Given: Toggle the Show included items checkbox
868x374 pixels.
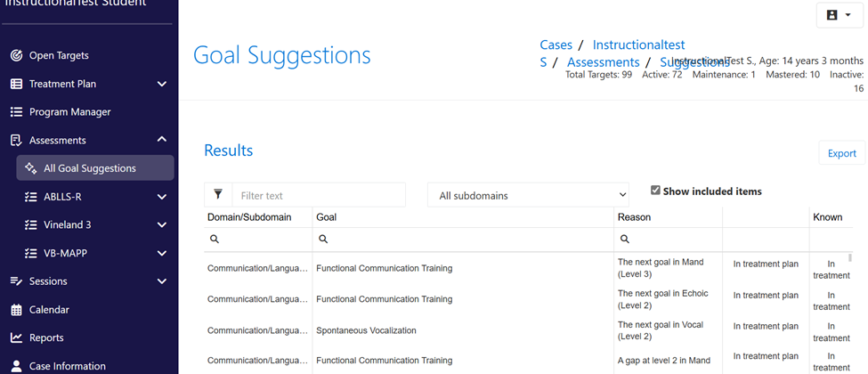Looking at the screenshot, I should pos(655,191).
